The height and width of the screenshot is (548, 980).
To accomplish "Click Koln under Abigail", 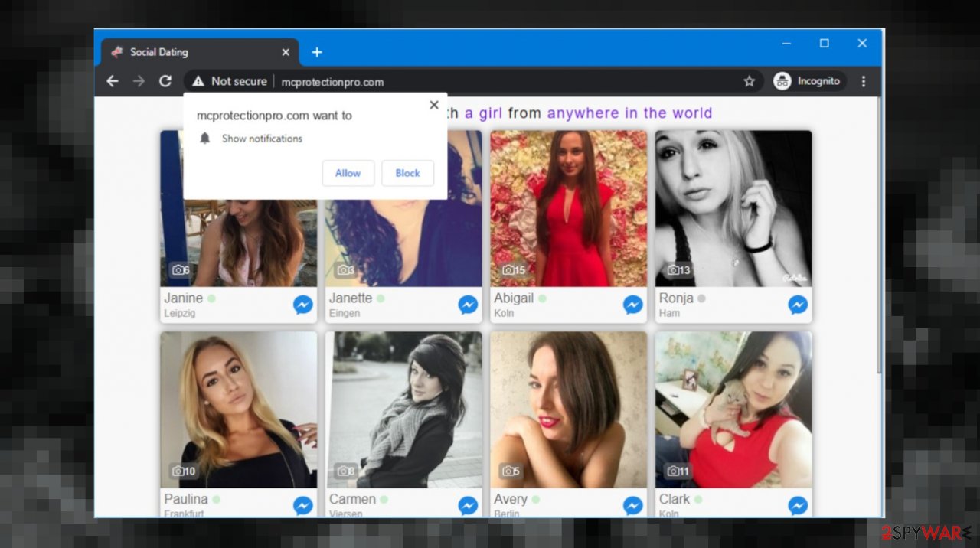I will coord(504,313).
